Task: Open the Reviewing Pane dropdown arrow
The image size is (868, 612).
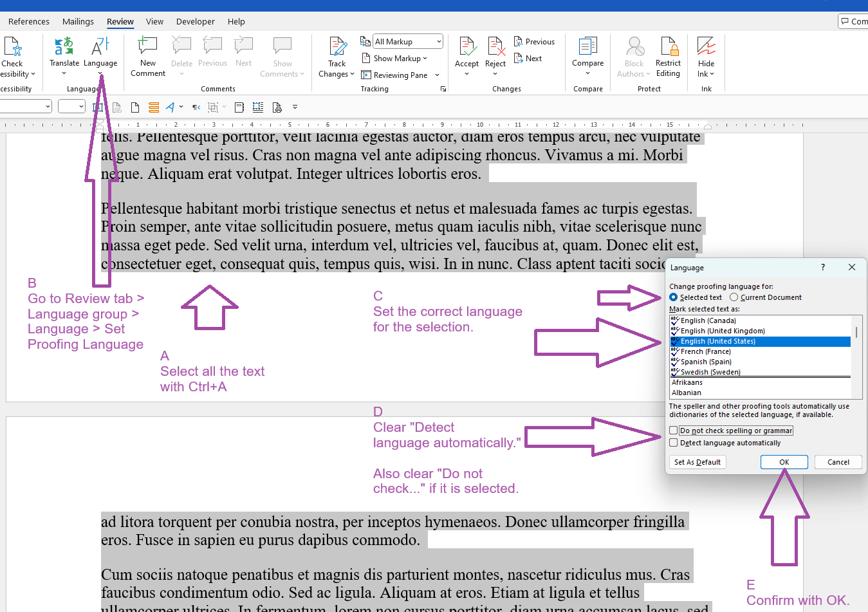Action: pyautogui.click(x=437, y=75)
